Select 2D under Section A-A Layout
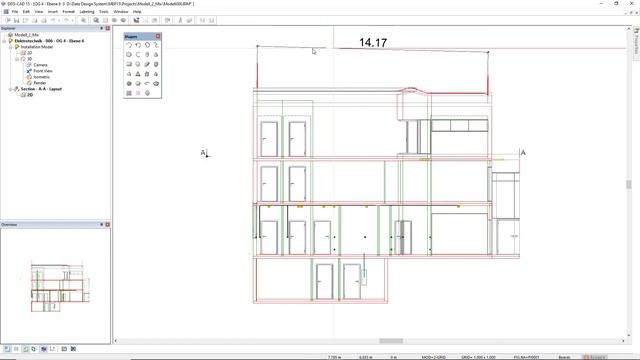Image resolution: width=640 pixels, height=360 pixels. (29, 95)
